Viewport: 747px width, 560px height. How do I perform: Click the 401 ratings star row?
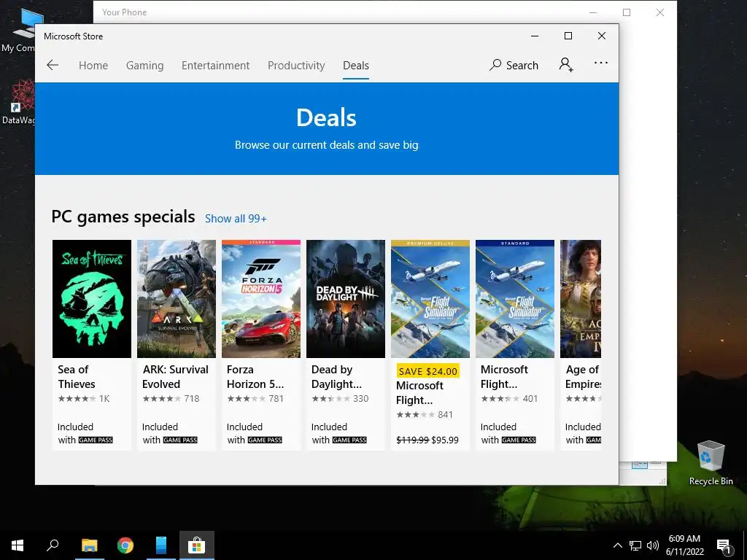(x=509, y=399)
